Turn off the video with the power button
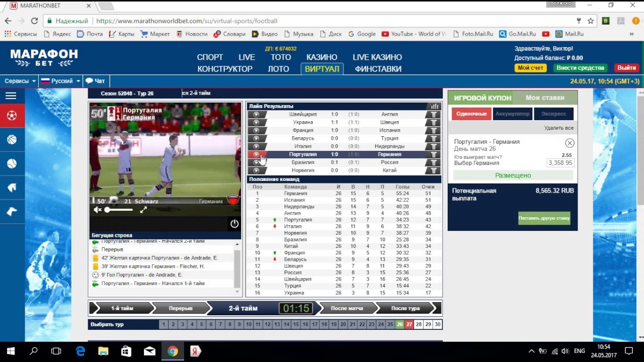 pos(234,224)
